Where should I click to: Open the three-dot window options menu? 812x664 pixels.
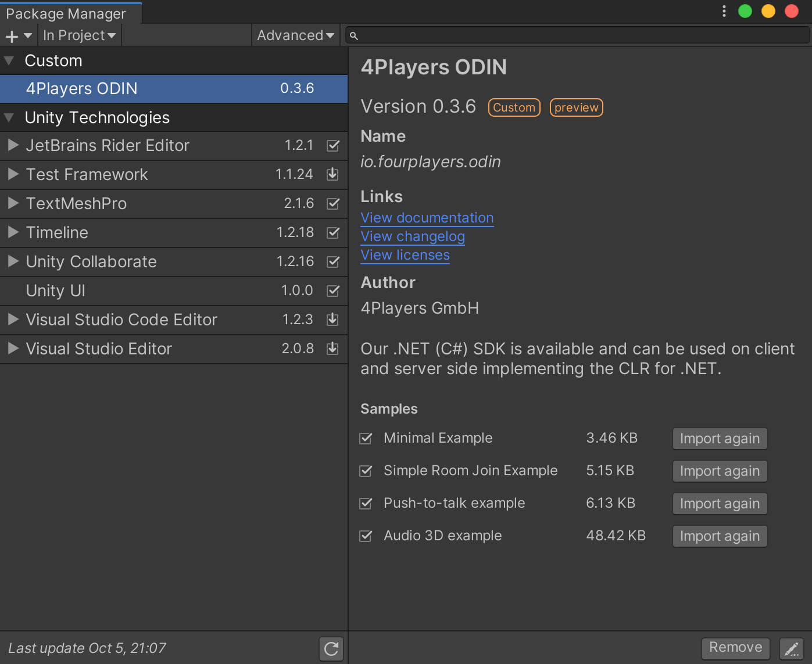[x=724, y=11]
